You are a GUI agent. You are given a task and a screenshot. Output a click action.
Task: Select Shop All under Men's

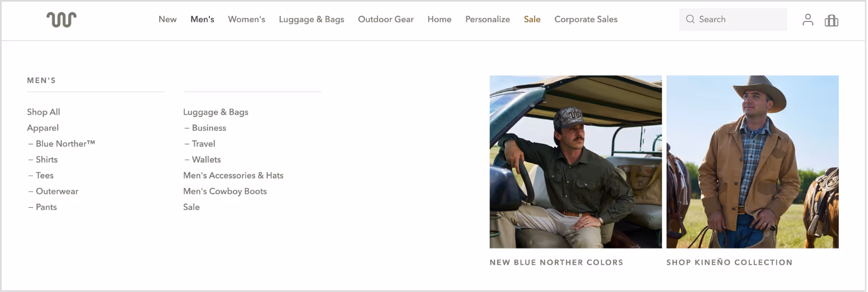43,112
